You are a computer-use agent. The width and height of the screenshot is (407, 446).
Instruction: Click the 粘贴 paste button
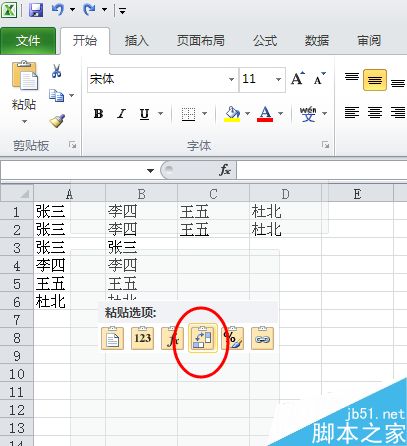(x=24, y=92)
